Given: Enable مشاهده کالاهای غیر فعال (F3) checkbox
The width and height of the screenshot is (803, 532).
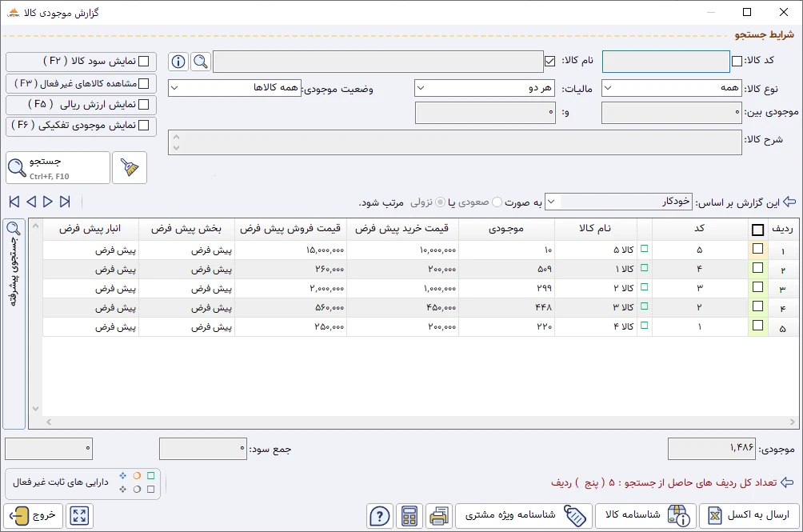Looking at the screenshot, I should coord(144,83).
